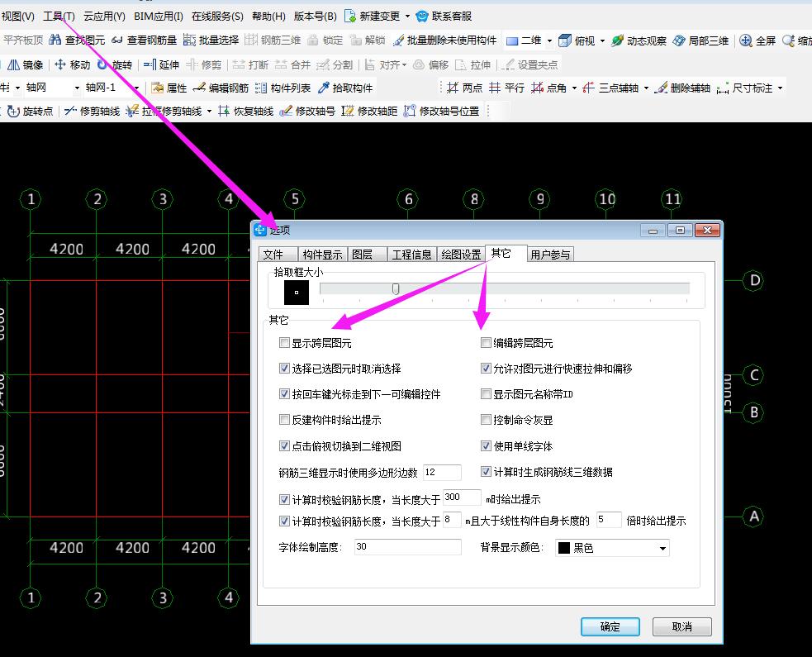Toggle 按回车键光标走到下一可编辑控件 checkbox
Viewport: 812px width, 657px height.
(x=284, y=393)
